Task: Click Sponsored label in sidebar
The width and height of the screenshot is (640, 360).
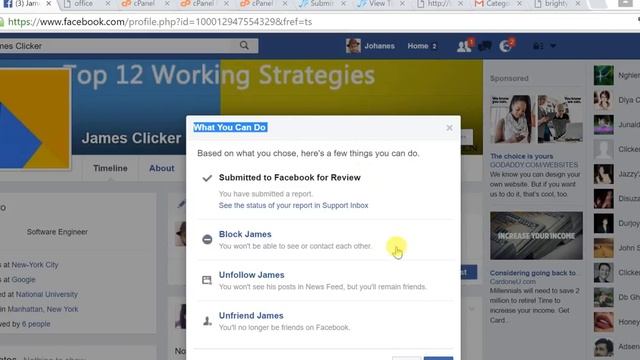Action: click(x=509, y=78)
